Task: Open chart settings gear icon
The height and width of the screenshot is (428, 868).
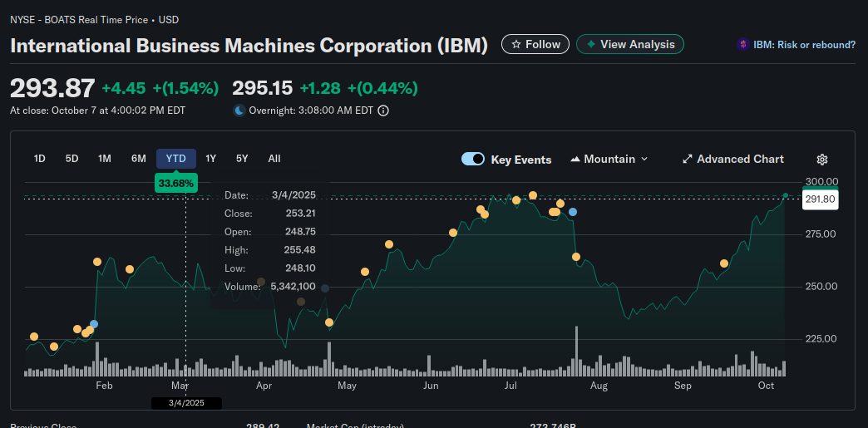Action: tap(822, 160)
